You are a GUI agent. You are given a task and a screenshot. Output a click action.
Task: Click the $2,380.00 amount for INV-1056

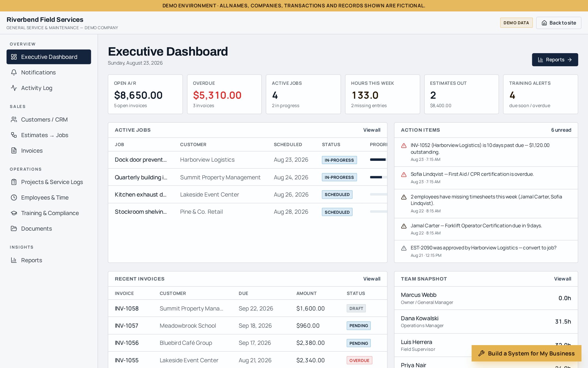pos(310,343)
